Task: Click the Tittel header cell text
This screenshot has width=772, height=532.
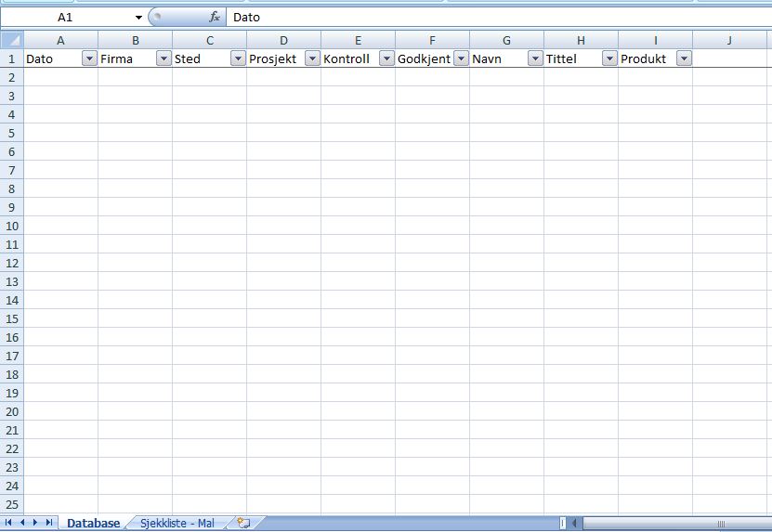Action: (561, 59)
